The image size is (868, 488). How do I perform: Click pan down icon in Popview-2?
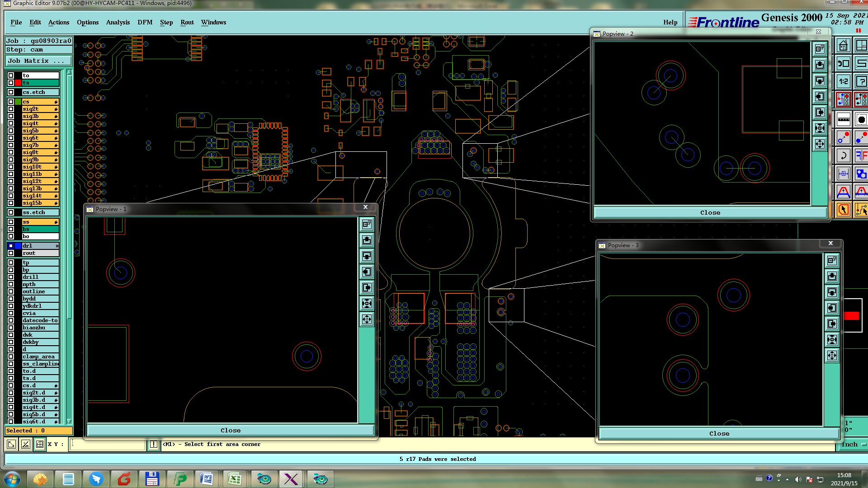[820, 81]
